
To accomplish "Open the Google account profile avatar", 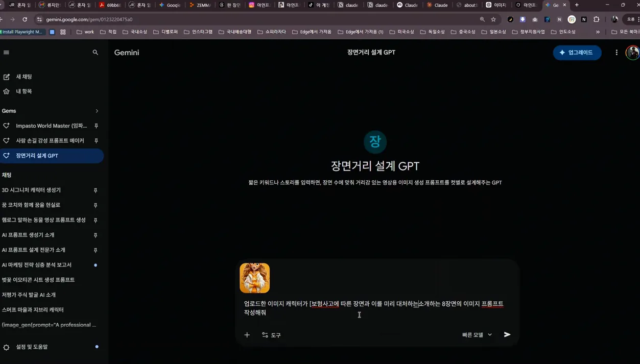I will (x=633, y=53).
